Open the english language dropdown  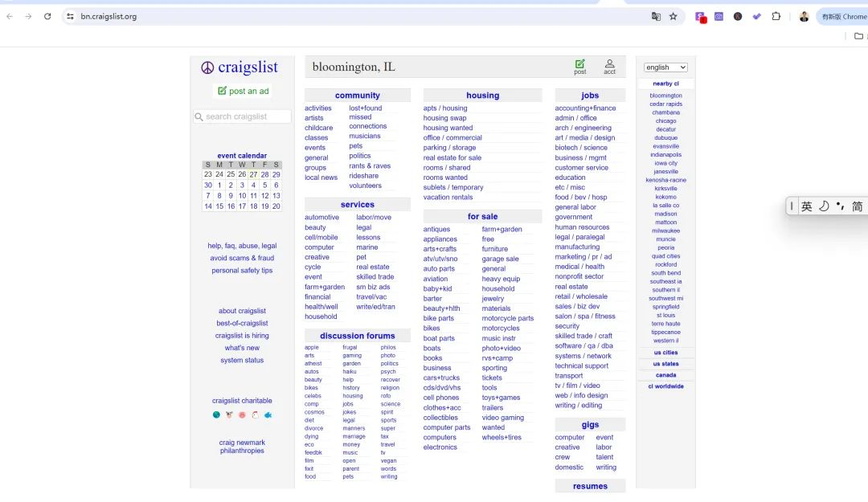pos(665,67)
